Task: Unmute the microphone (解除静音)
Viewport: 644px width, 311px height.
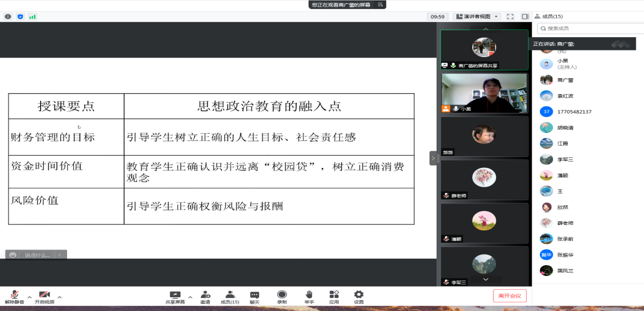Action: [15, 295]
